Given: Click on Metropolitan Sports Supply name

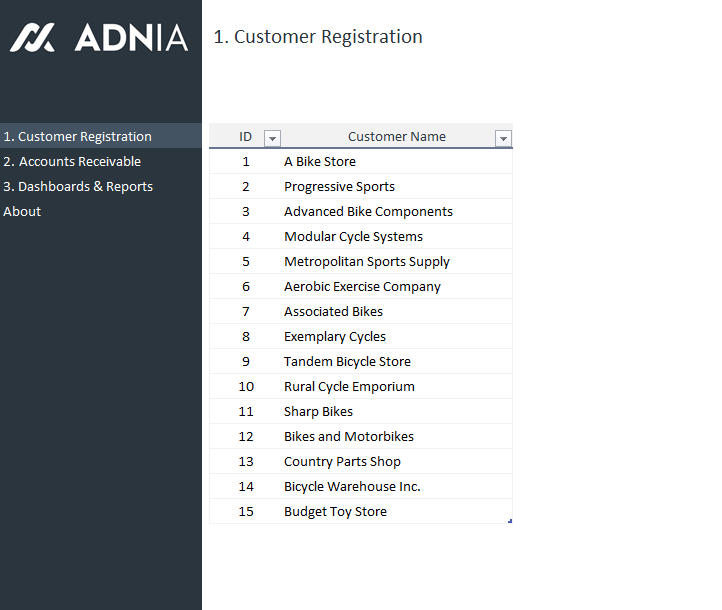Looking at the screenshot, I should tap(367, 262).
